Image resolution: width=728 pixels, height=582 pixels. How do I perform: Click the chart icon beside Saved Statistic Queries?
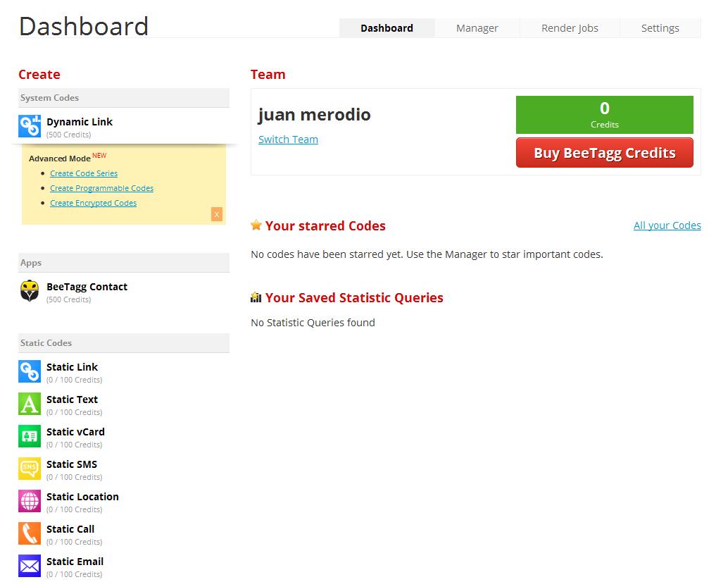click(256, 297)
